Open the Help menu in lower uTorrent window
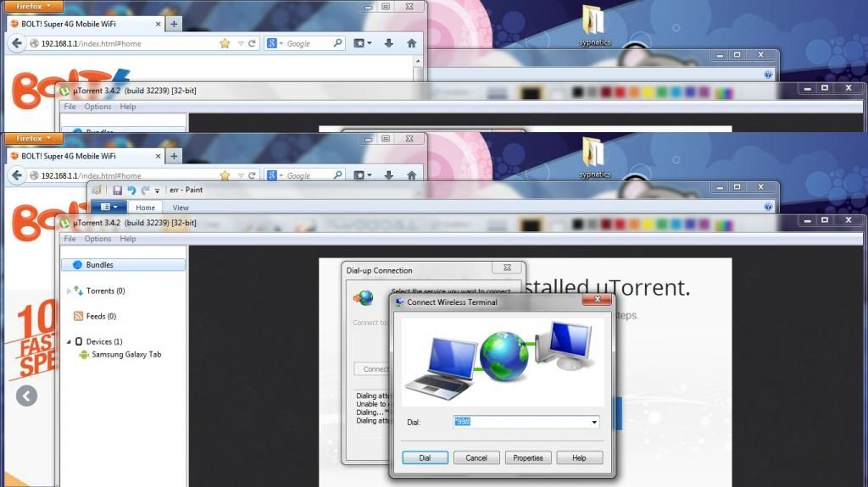 point(127,239)
